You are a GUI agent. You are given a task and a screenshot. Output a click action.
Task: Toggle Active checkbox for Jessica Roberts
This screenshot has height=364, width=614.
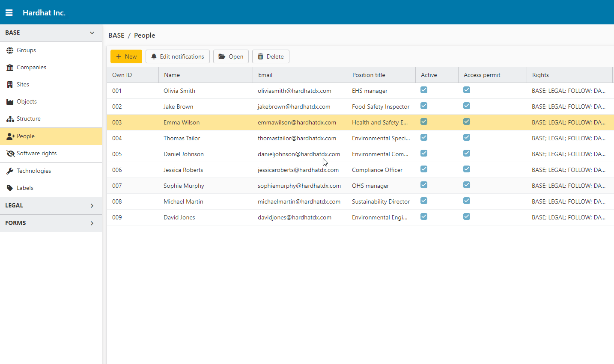pyautogui.click(x=424, y=169)
